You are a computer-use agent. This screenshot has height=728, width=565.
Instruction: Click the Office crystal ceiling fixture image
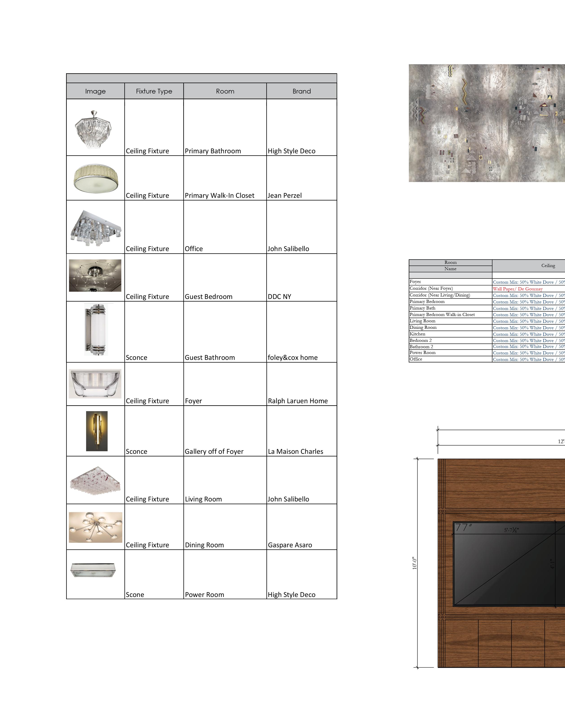tap(96, 228)
